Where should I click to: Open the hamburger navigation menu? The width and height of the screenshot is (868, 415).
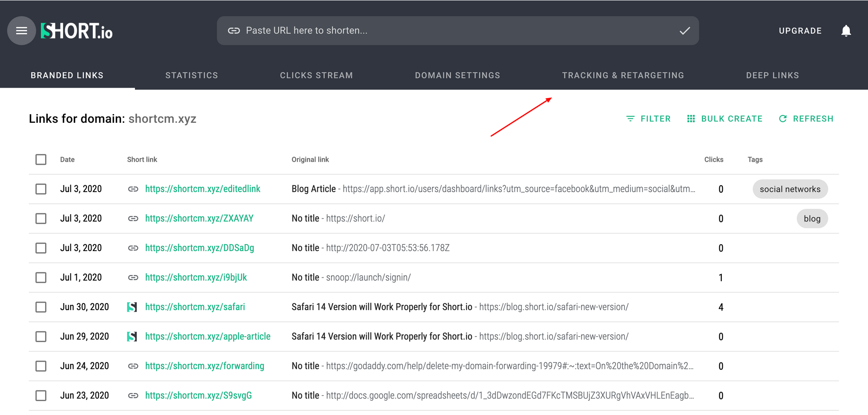click(20, 30)
